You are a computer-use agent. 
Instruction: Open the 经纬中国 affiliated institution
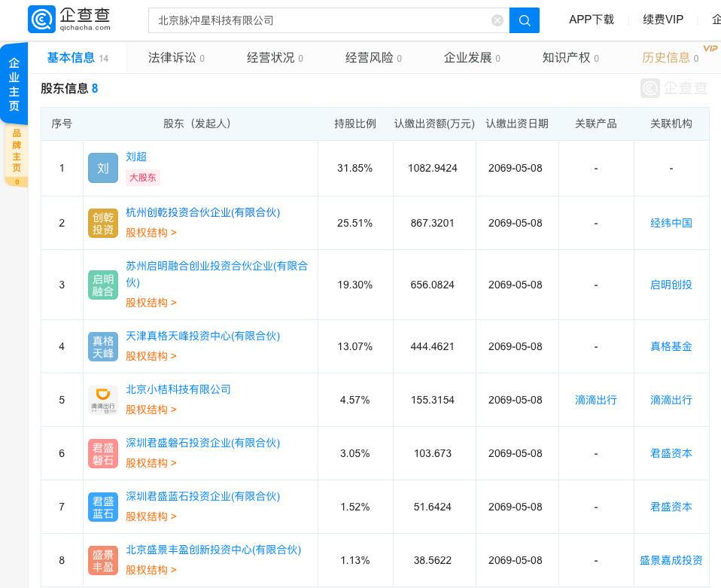[671, 223]
